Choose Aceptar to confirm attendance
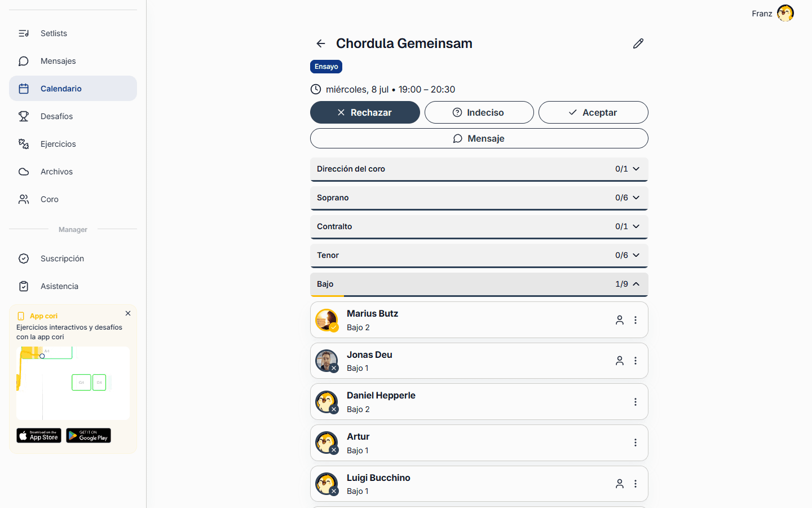812x508 pixels. 593,112
